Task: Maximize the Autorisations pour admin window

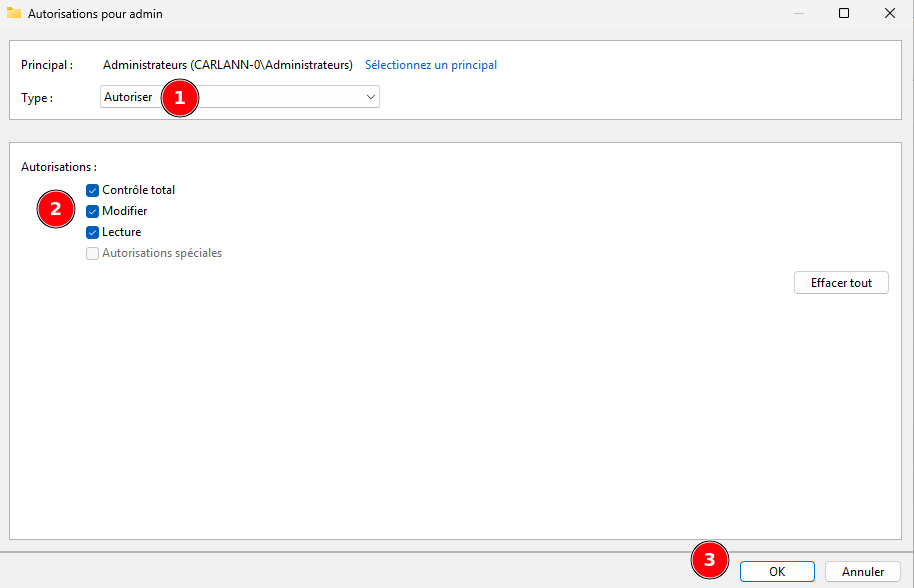Action: (x=843, y=13)
